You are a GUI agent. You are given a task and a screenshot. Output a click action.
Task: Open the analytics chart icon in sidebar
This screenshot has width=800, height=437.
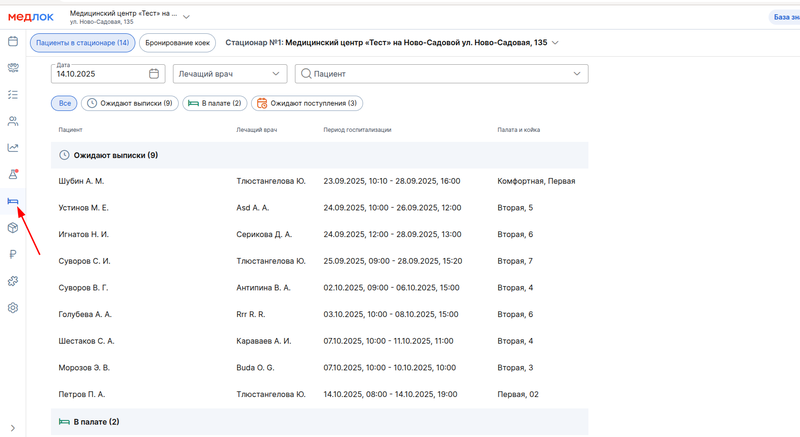(x=13, y=148)
